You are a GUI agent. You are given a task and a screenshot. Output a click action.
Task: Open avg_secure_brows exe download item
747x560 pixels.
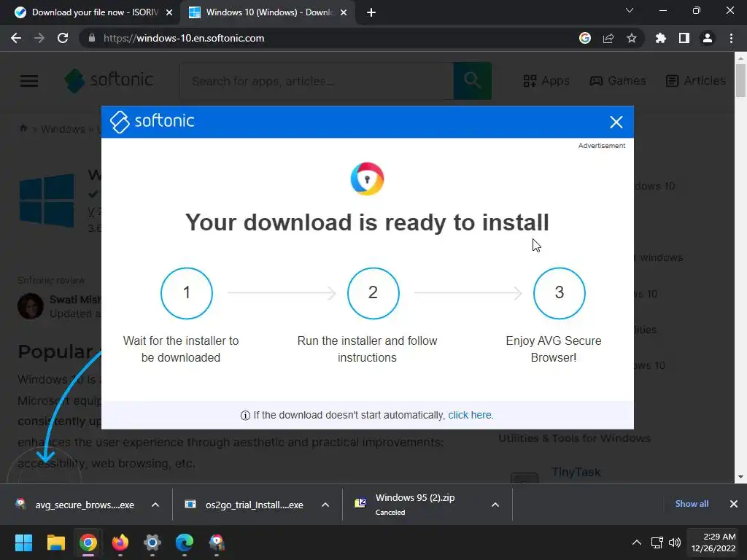pos(75,505)
